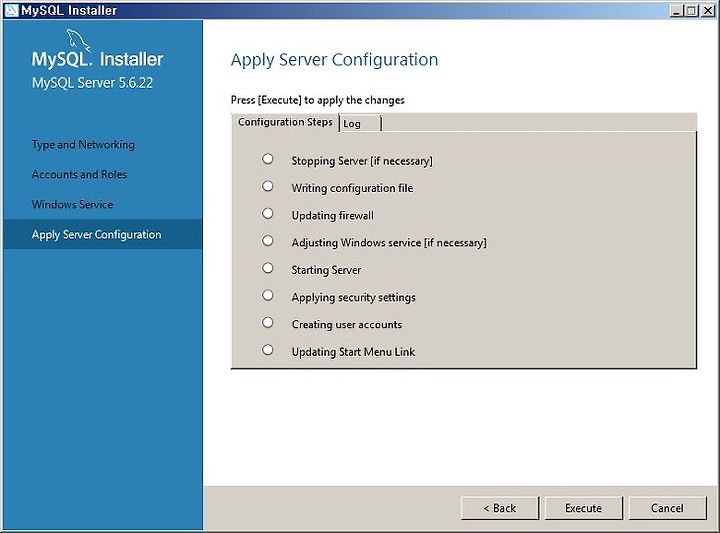Click the 'Apply Server Configuration' page heading
Screen dimensions: 720x533
pyautogui.click(x=334, y=60)
